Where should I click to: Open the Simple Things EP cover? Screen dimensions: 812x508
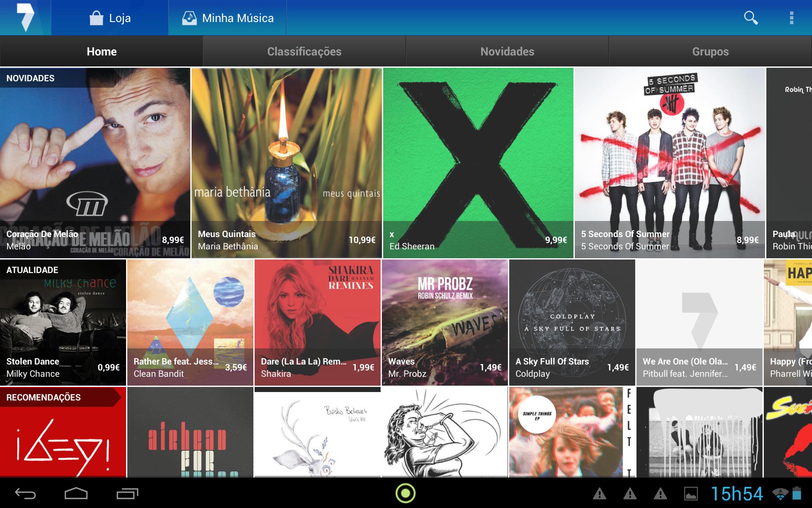(x=572, y=432)
